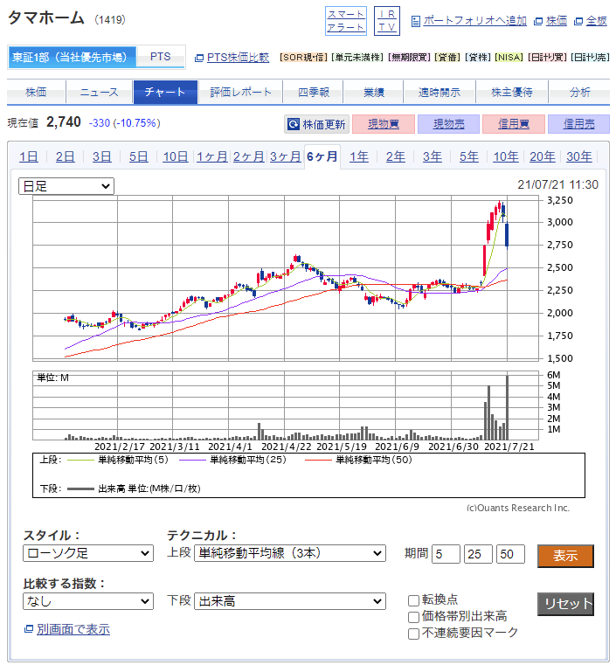Open the 比較する指数 なし dropdown
The image size is (616, 672).
(x=88, y=601)
